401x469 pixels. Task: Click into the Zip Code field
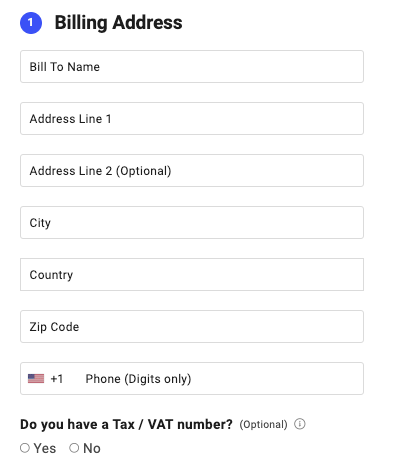point(192,326)
